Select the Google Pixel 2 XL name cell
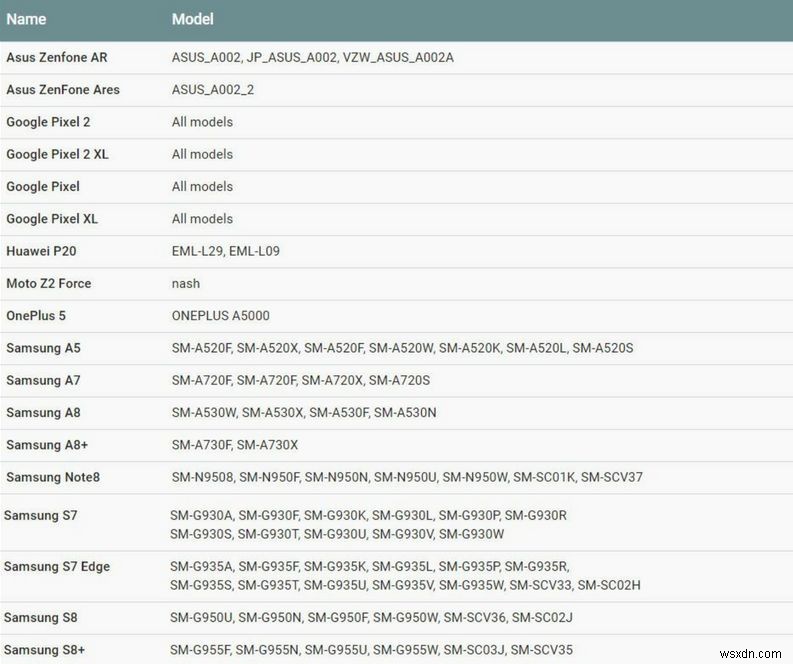This screenshot has width=793, height=664. (x=57, y=155)
